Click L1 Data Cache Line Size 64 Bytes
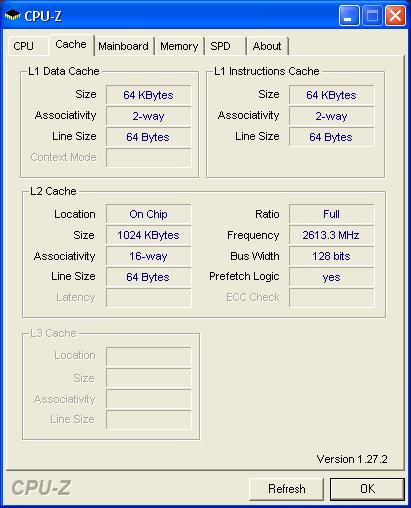 point(148,137)
